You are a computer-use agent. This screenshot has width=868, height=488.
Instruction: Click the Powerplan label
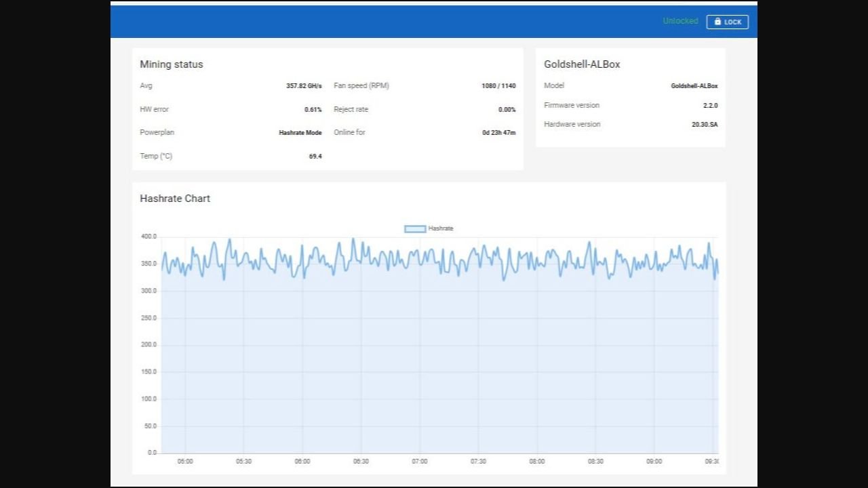157,132
